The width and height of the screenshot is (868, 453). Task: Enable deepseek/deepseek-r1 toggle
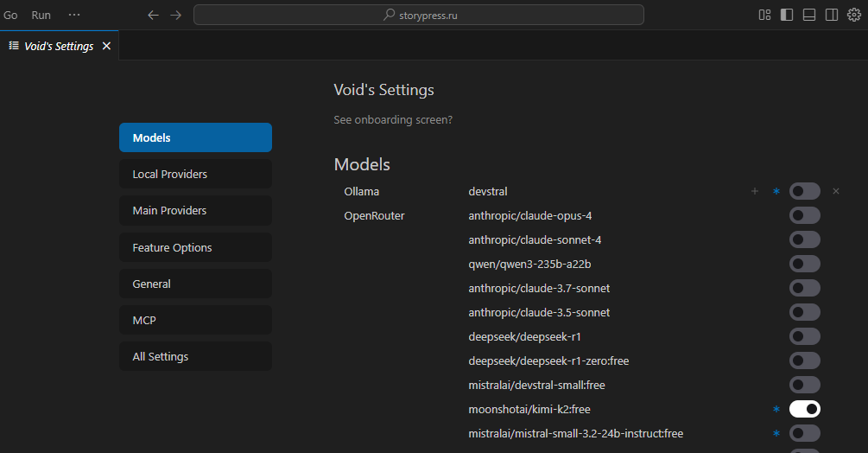click(805, 336)
